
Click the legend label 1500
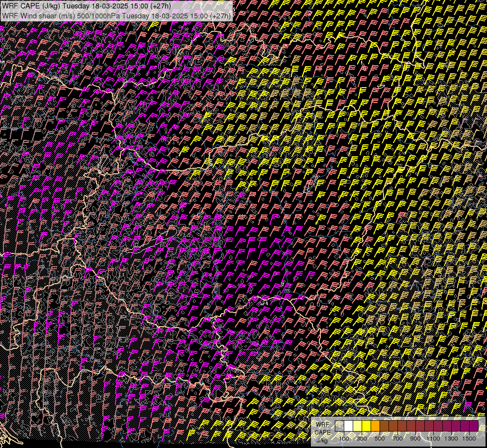click(x=469, y=439)
